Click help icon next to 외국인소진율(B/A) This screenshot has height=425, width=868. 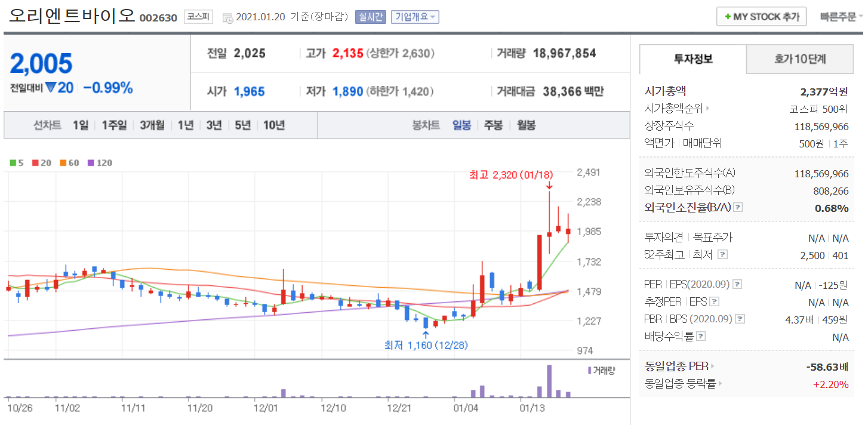point(738,208)
